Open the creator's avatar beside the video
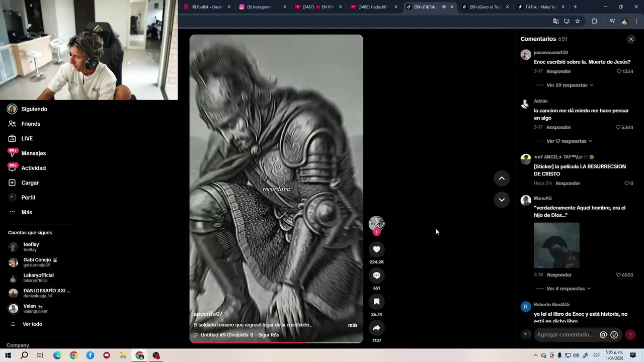 376,224
